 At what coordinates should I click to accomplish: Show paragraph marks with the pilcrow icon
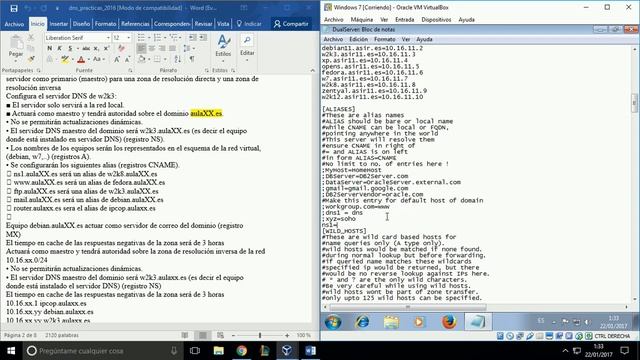point(192,60)
